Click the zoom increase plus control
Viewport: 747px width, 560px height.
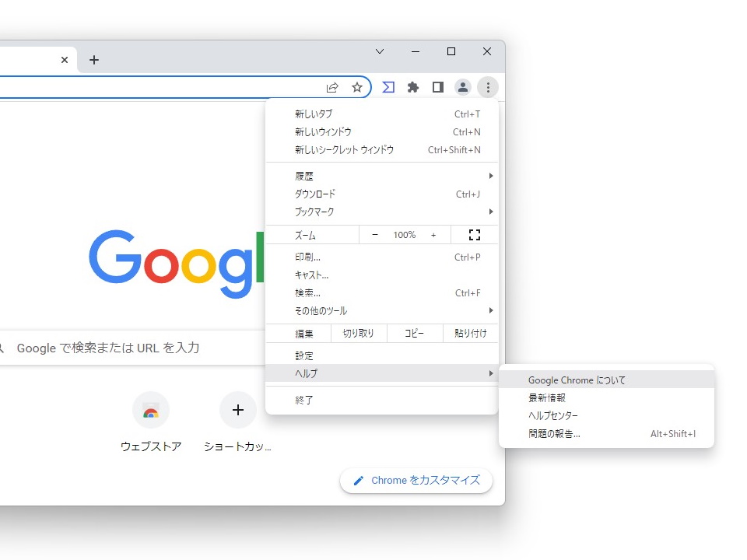(x=433, y=234)
